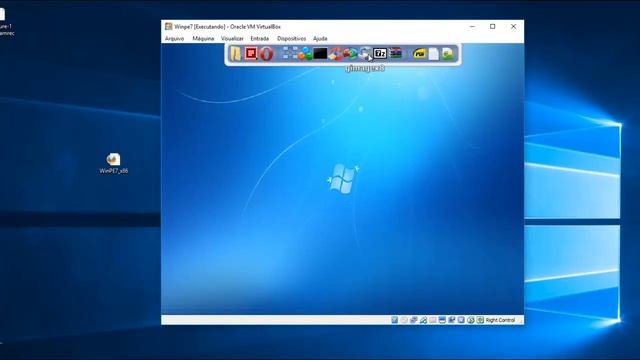Click the red and green disk icon in the dock
This screenshot has height=360, width=640.
click(x=350, y=53)
